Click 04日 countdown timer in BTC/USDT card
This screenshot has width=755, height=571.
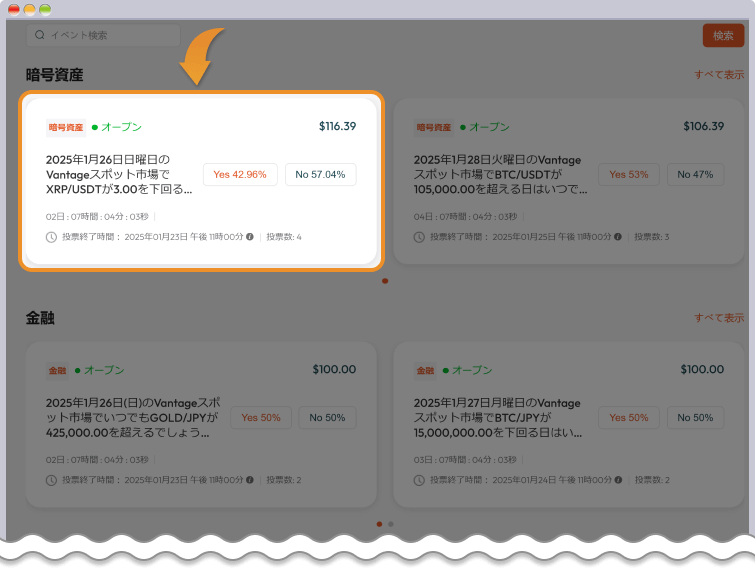click(466, 217)
